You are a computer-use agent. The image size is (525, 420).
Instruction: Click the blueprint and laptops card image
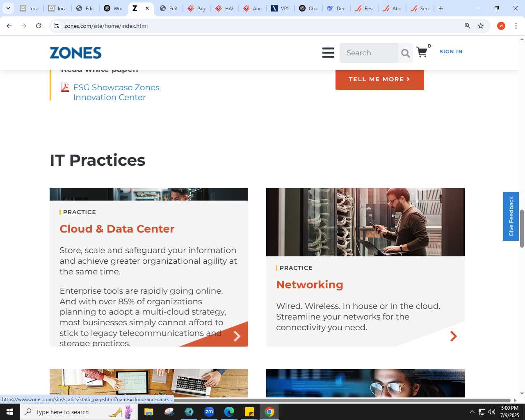[149, 383]
